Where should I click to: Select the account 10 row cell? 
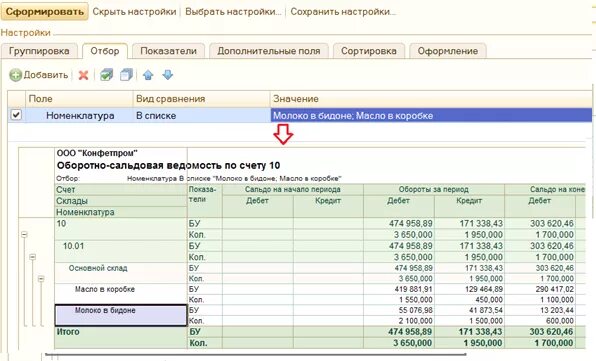121,229
